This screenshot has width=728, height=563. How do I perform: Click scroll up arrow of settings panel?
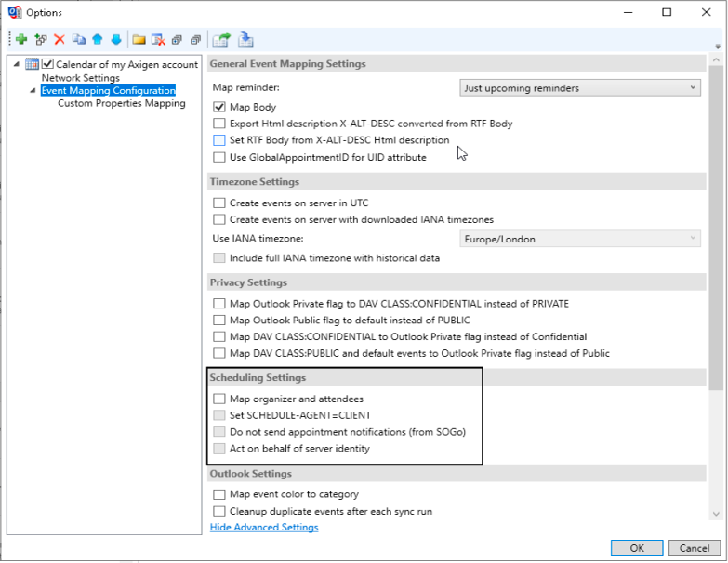tap(716, 60)
